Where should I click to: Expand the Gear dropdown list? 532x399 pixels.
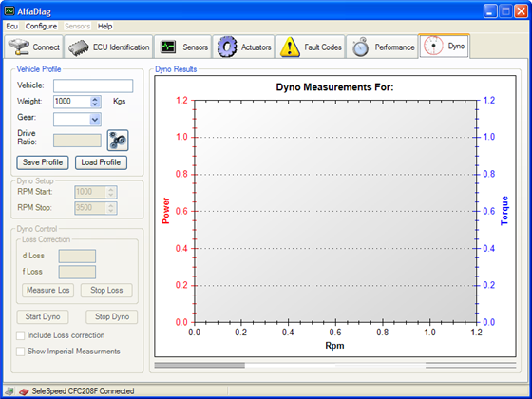point(95,120)
